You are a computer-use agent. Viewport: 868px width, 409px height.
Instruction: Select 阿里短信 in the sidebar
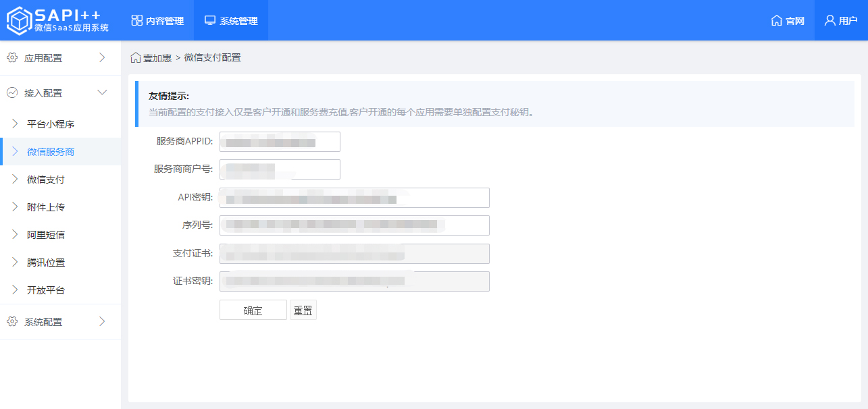click(46, 235)
